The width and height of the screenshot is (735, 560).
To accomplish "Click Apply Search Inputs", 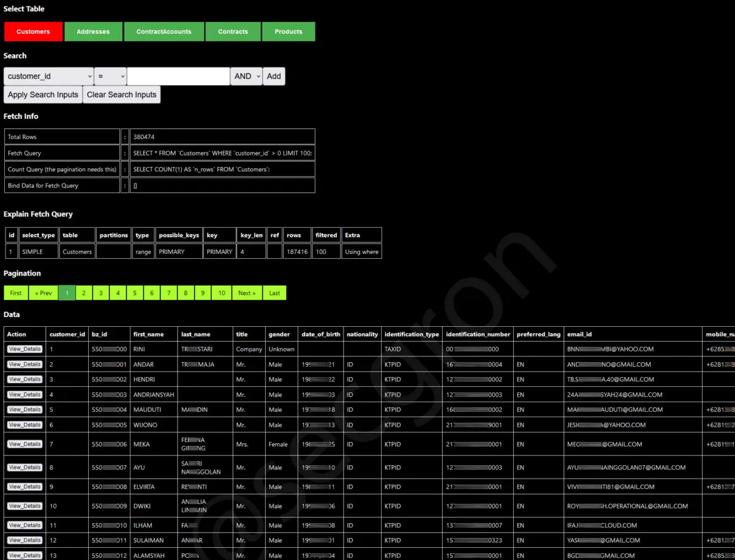I will pos(42,95).
